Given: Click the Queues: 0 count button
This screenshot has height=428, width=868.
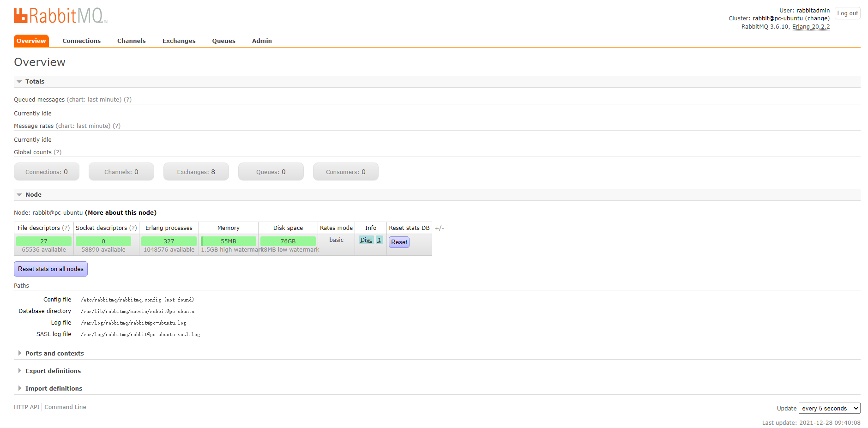Looking at the screenshot, I should pos(271,172).
